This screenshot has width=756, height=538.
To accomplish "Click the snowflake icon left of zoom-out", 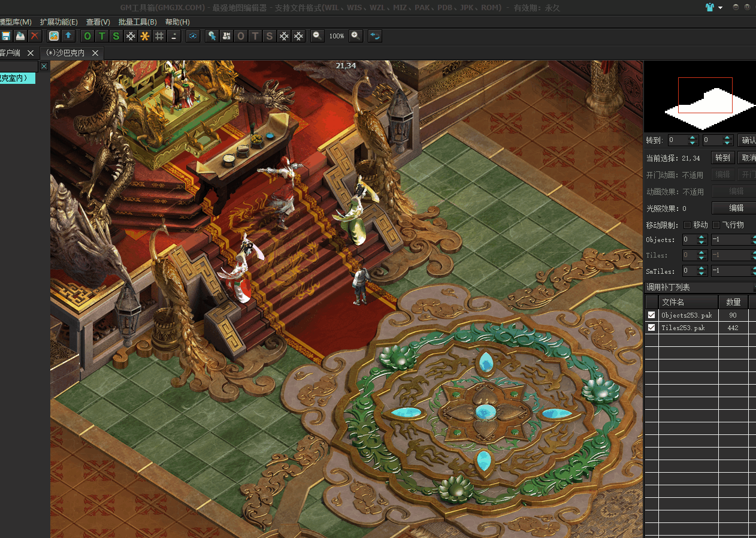I will pos(298,36).
